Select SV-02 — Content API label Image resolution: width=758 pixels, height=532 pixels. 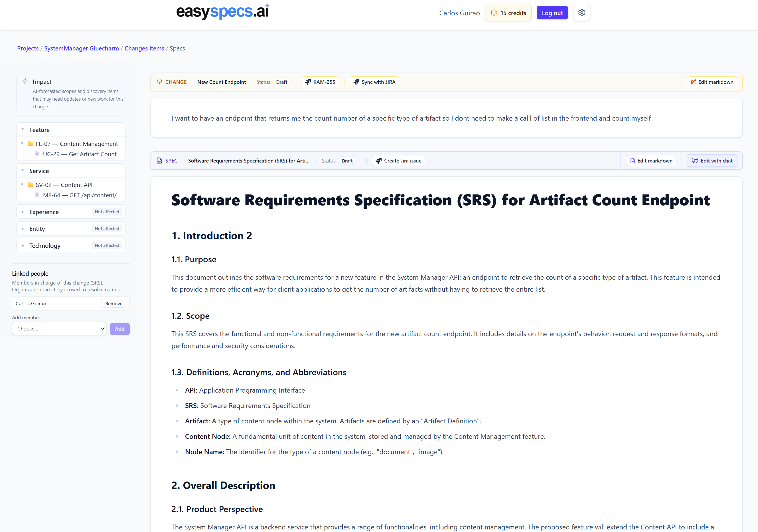point(64,184)
